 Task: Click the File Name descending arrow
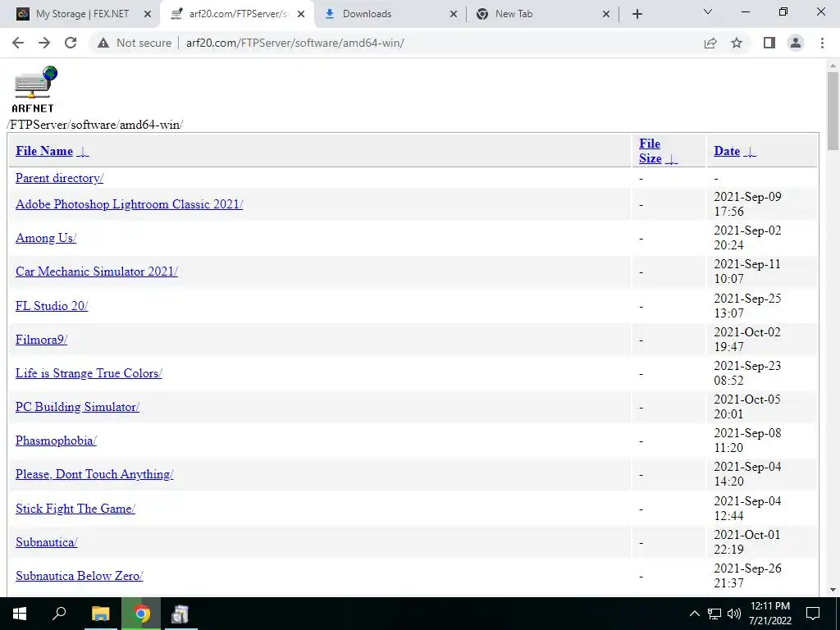coord(83,152)
